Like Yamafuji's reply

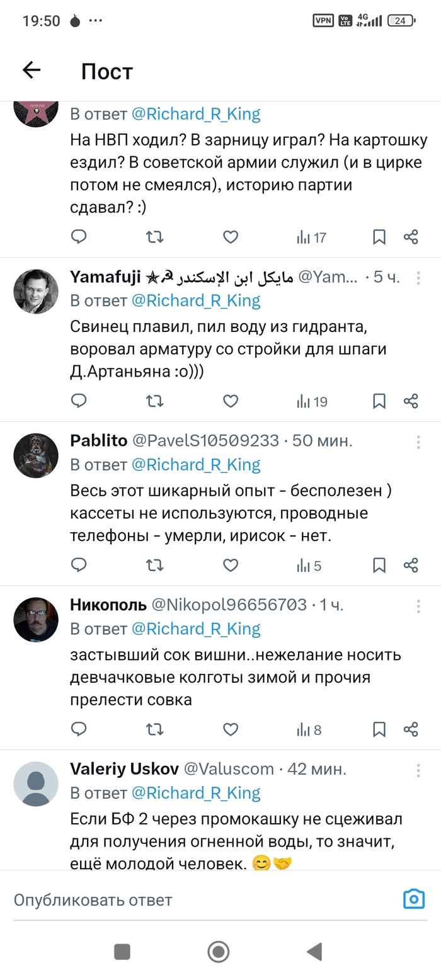pos(231,401)
